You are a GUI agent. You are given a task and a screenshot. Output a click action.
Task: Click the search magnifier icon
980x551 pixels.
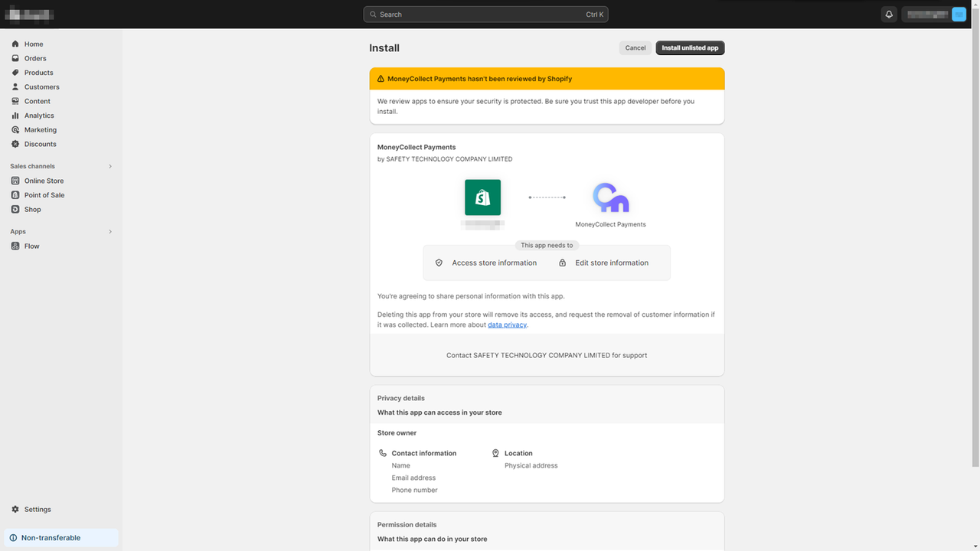[373, 15]
